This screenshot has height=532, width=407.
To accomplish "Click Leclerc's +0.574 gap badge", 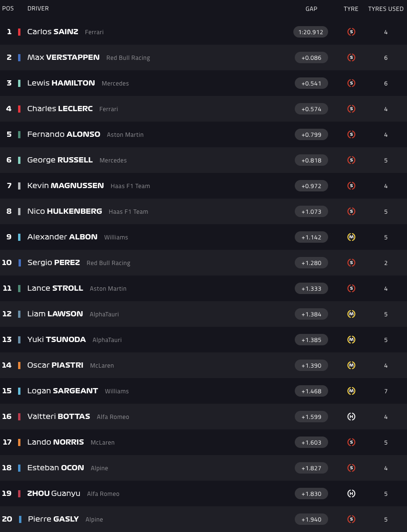I will tap(311, 109).
